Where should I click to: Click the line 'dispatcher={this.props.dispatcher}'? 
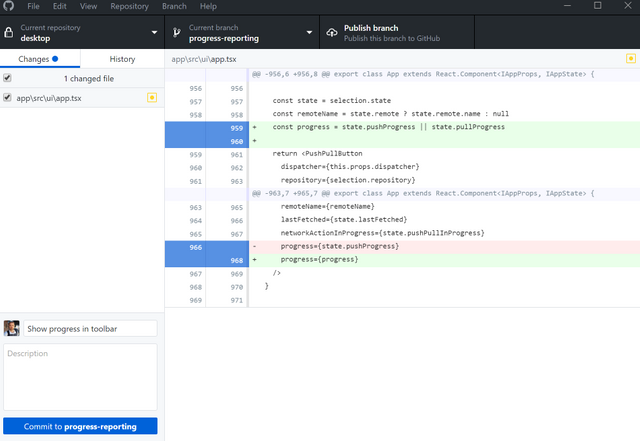pos(350,167)
